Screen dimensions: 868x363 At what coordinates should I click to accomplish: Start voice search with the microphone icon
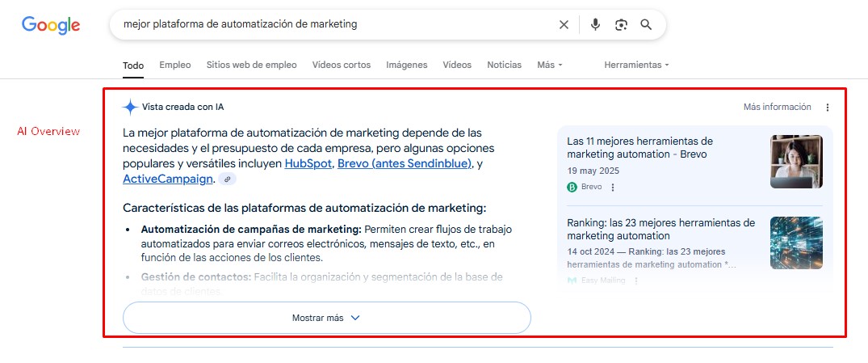(595, 24)
